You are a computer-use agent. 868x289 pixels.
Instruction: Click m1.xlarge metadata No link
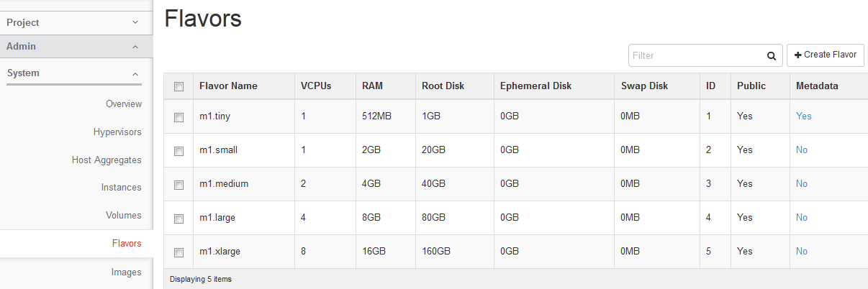[802, 252]
